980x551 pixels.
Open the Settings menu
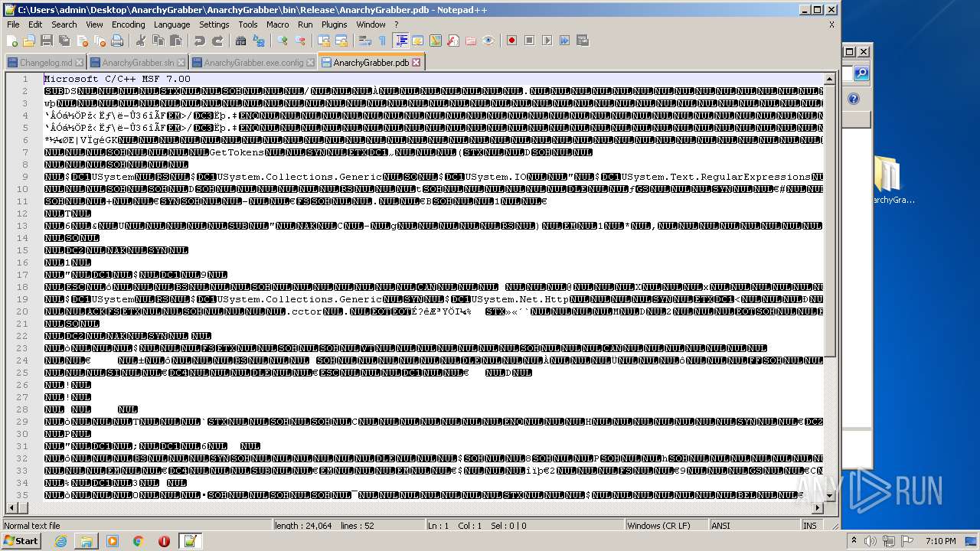click(214, 24)
